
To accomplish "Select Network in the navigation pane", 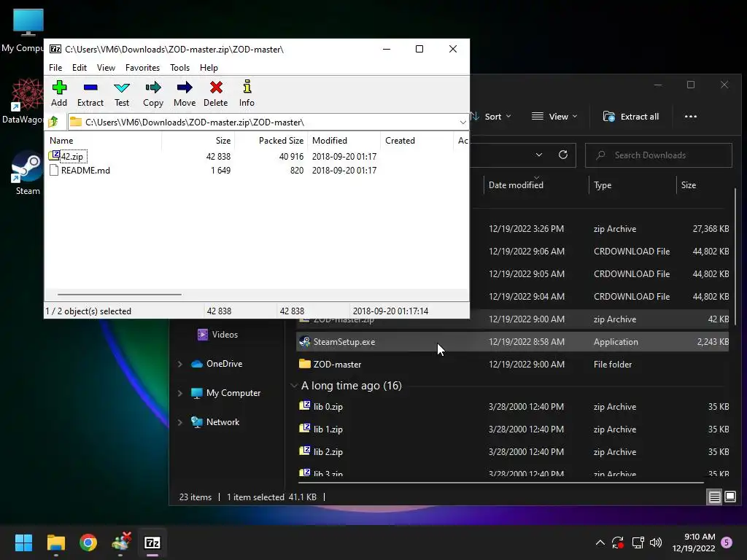I will pyautogui.click(x=215, y=422).
